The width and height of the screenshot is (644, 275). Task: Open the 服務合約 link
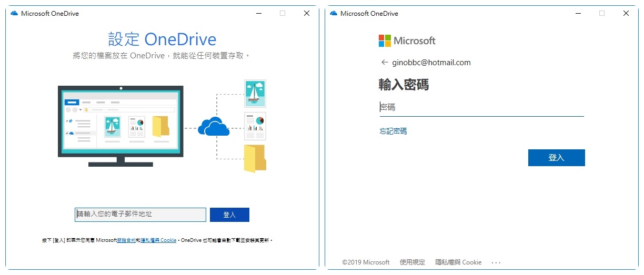[126, 240]
